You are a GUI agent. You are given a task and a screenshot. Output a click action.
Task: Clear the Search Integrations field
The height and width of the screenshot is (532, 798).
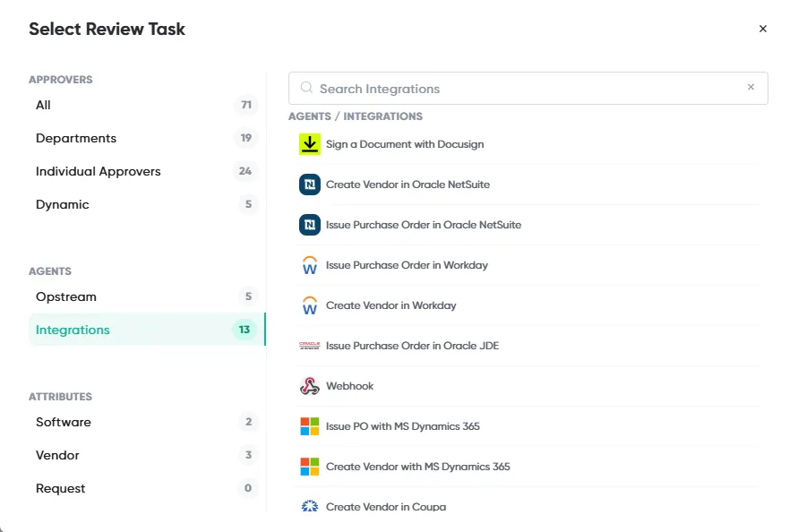coord(751,87)
